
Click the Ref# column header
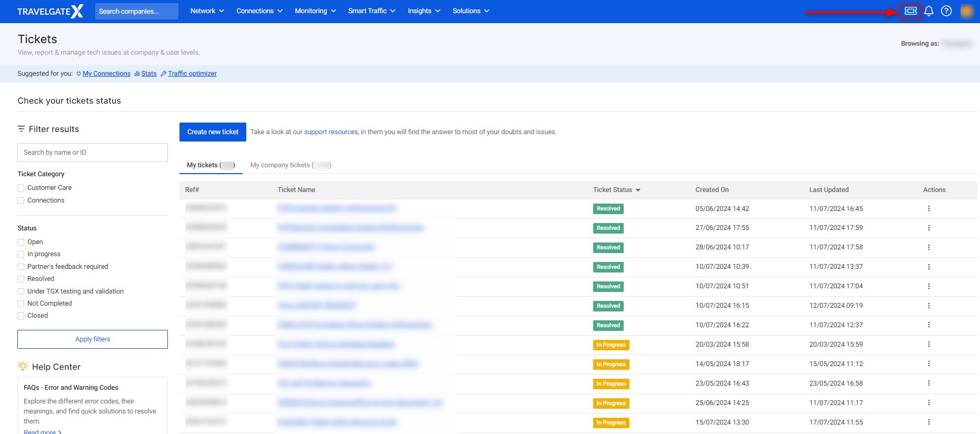192,190
